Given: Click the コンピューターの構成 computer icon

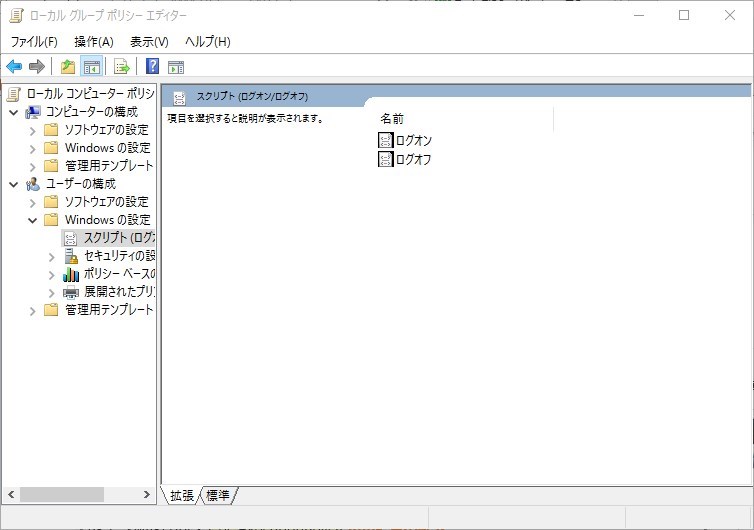Looking at the screenshot, I should coord(33,112).
